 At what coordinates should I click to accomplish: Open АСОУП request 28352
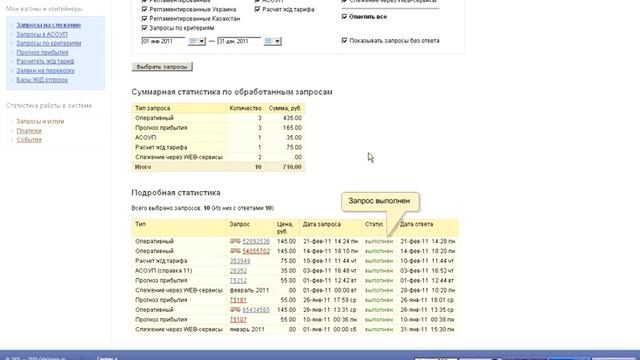[x=238, y=271]
